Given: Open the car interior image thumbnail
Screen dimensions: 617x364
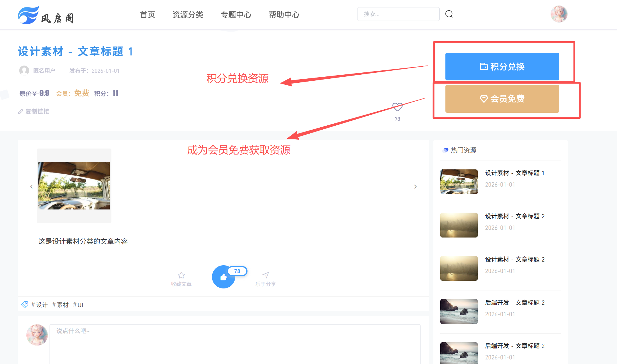Looking at the screenshot, I should 74,186.
